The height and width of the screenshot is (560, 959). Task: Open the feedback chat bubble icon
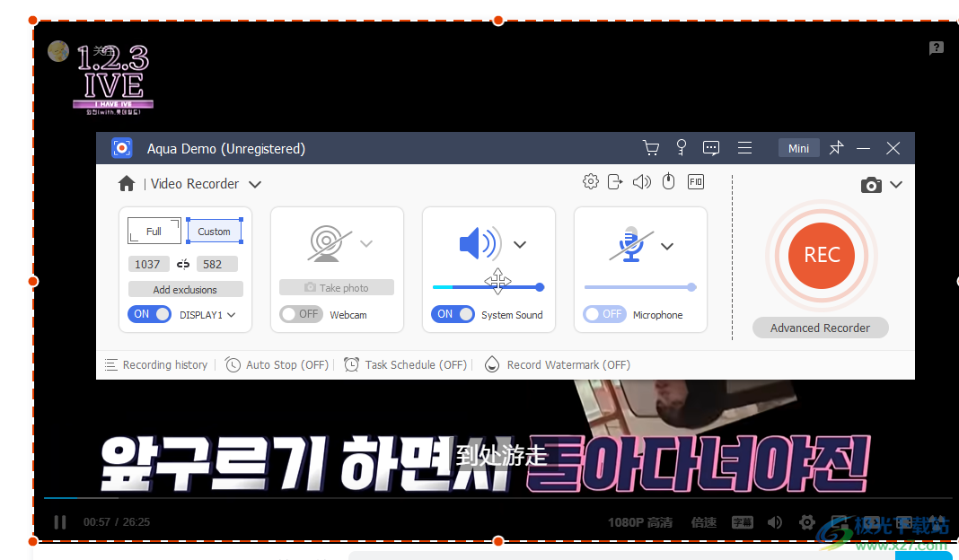(x=710, y=148)
